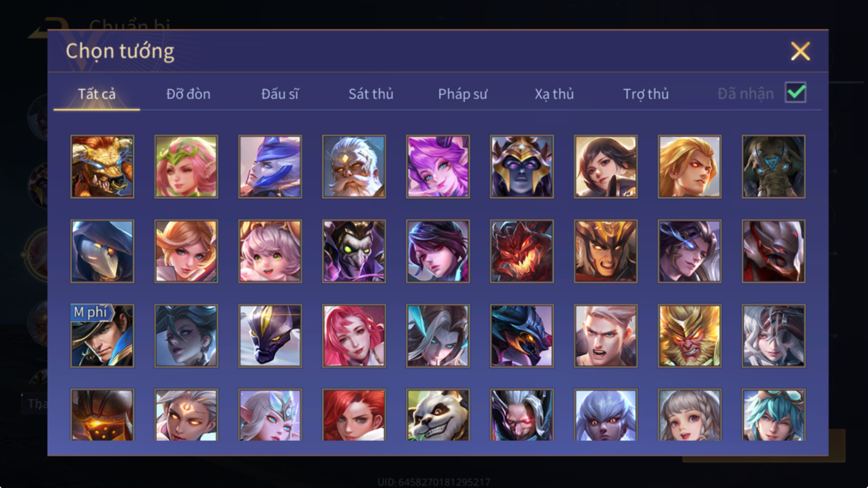The image size is (868, 488).
Task: Switch to the Đỡ đòn tab
Action: pyautogui.click(x=188, y=94)
